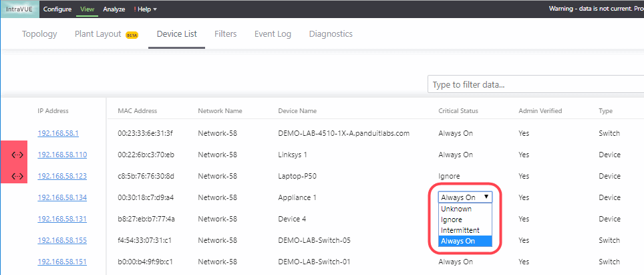Expand the Help dropdown menu

146,9
